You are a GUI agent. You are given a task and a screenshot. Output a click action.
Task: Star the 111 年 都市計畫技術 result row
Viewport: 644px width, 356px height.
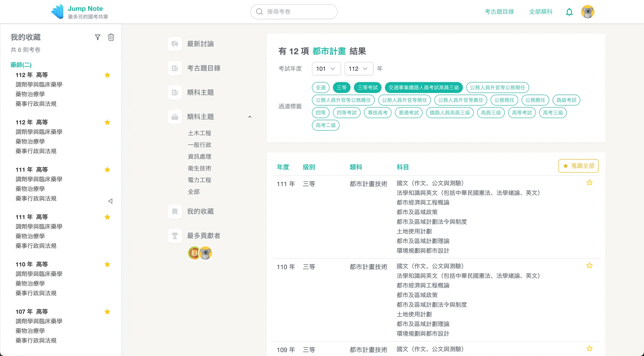[589, 183]
